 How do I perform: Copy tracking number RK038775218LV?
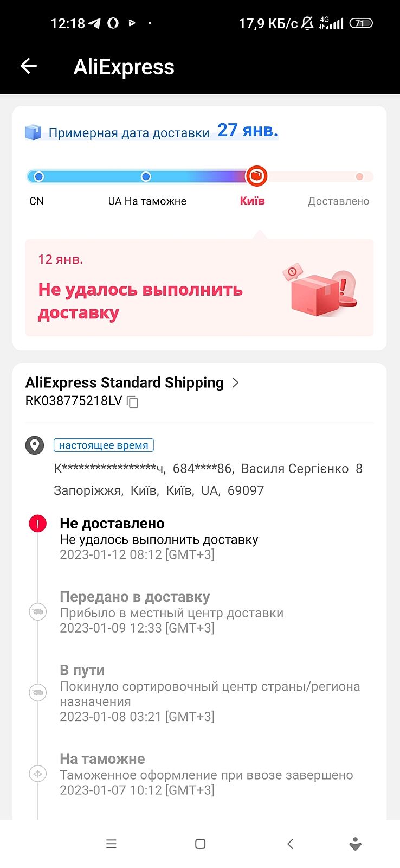click(x=133, y=402)
